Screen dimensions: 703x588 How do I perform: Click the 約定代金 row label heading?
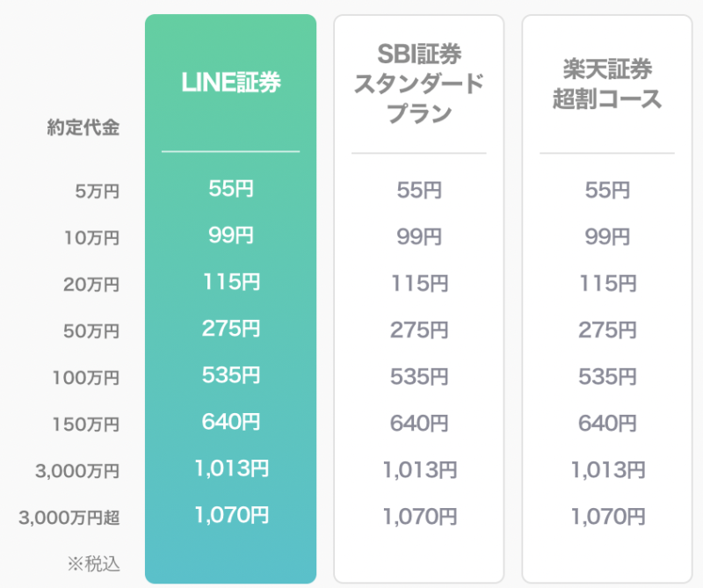click(83, 127)
